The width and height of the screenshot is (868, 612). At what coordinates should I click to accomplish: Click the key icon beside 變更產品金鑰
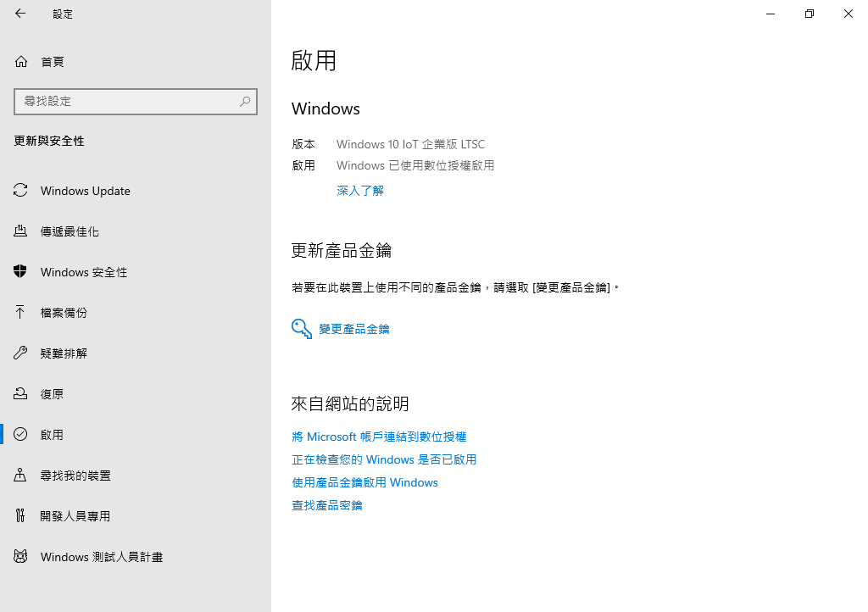click(x=302, y=329)
